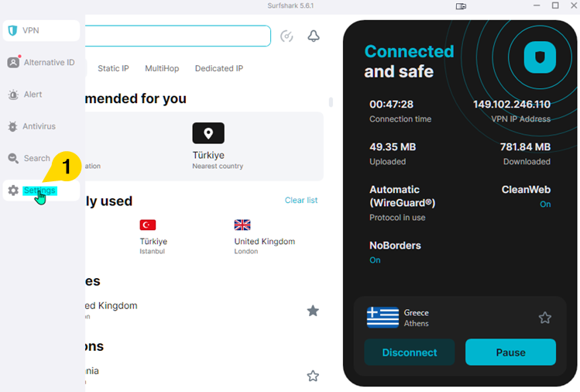Click the Disconnect button
The height and width of the screenshot is (392, 580).
point(410,352)
